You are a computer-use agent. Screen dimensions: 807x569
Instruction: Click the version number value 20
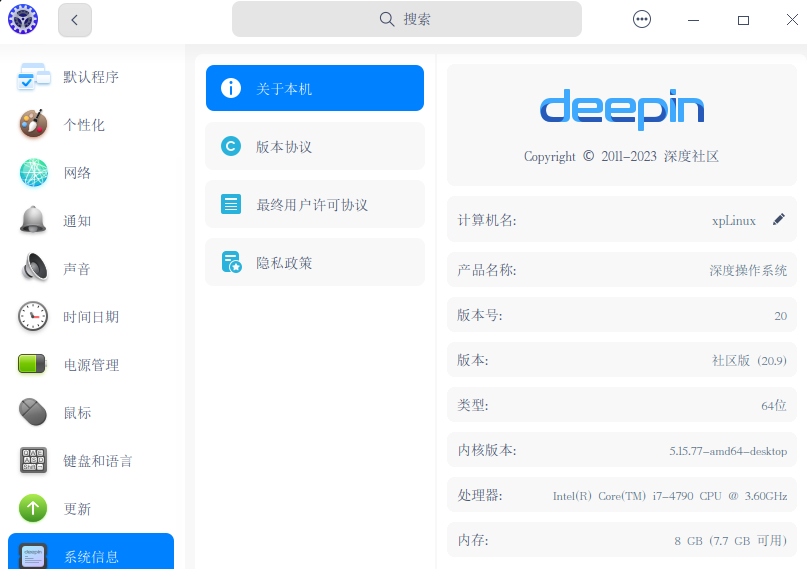780,315
